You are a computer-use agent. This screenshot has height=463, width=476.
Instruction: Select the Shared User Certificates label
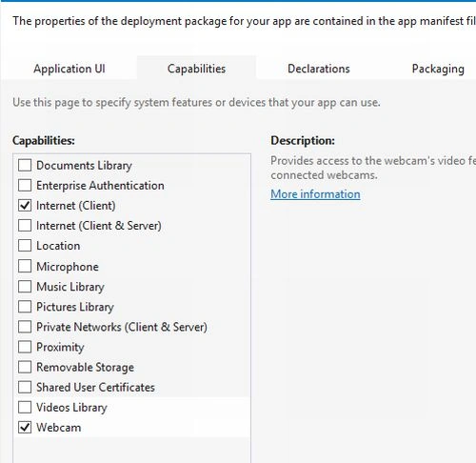(x=95, y=387)
